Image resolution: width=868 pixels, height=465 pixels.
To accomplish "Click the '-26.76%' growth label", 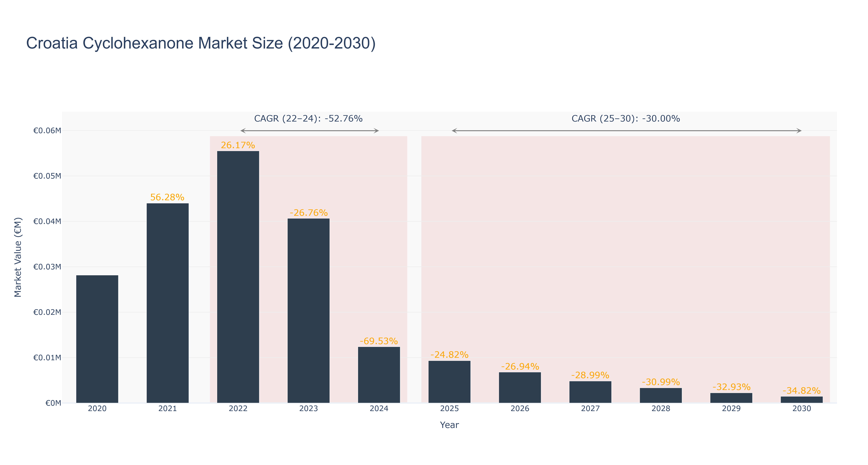I will [x=308, y=213].
